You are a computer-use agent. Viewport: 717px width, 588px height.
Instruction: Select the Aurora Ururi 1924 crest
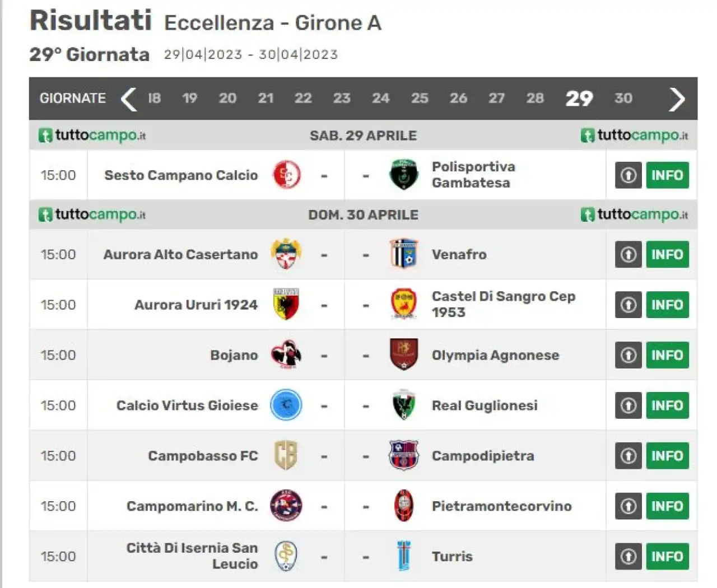coord(286,305)
